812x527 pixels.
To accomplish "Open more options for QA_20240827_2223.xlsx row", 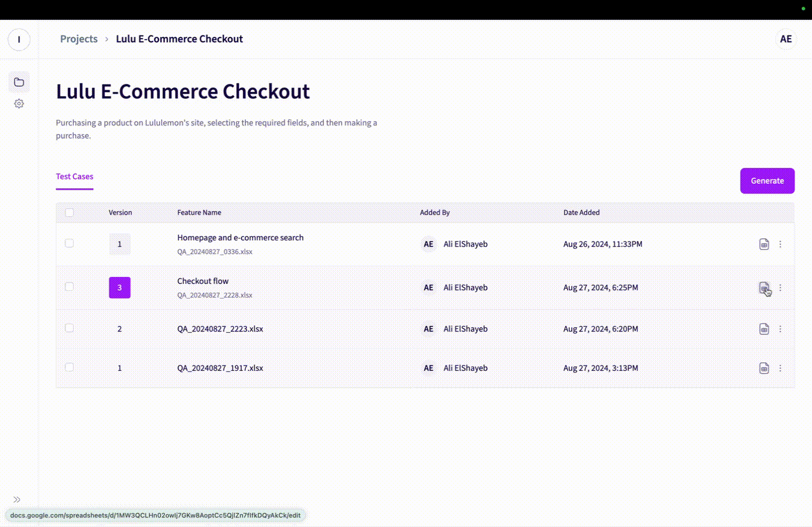I will [x=780, y=329].
